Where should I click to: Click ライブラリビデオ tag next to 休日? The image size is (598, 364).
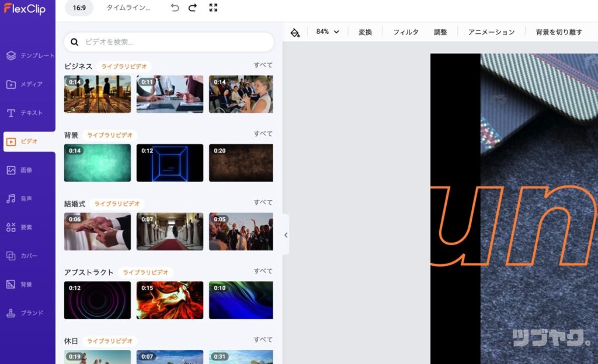click(x=110, y=341)
